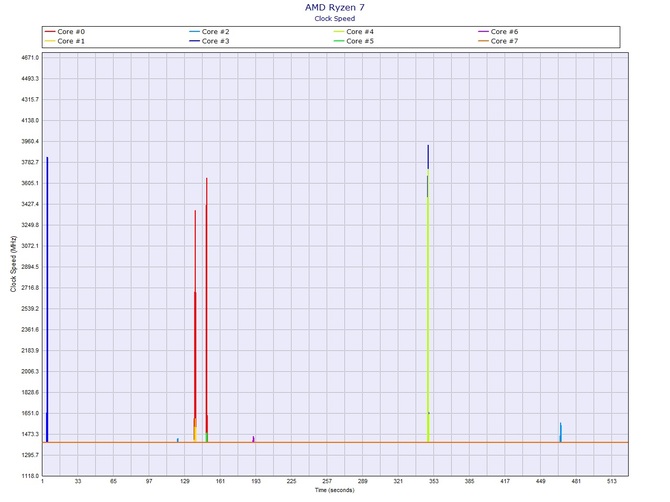
Task: Click the 2539.2 y-axis value
Action: 30,308
